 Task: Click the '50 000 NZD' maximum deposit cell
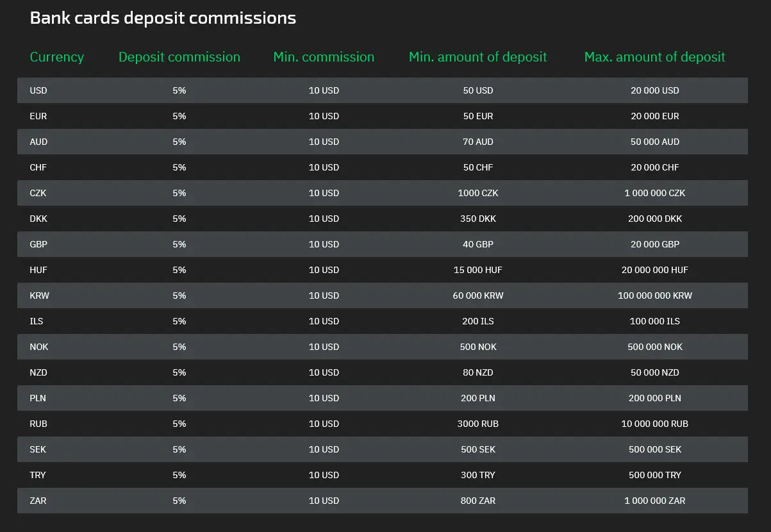click(x=655, y=372)
